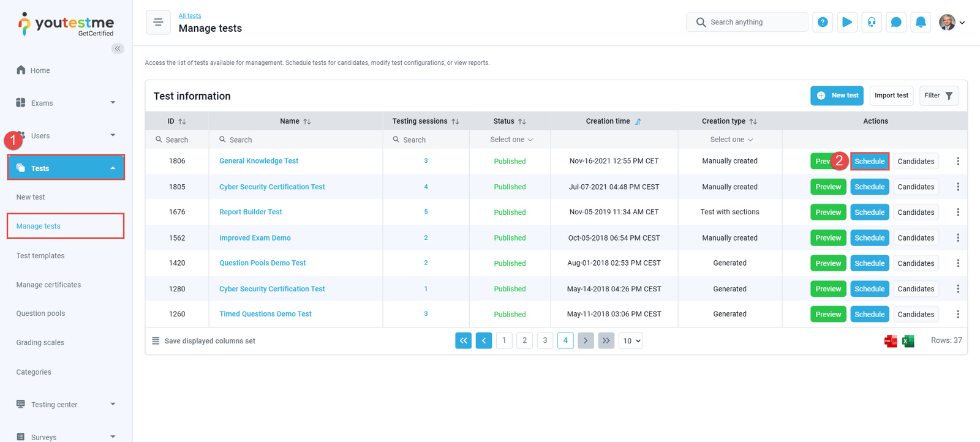The height and width of the screenshot is (442, 980).
Task: Click the help question mark icon
Action: click(x=823, y=22)
